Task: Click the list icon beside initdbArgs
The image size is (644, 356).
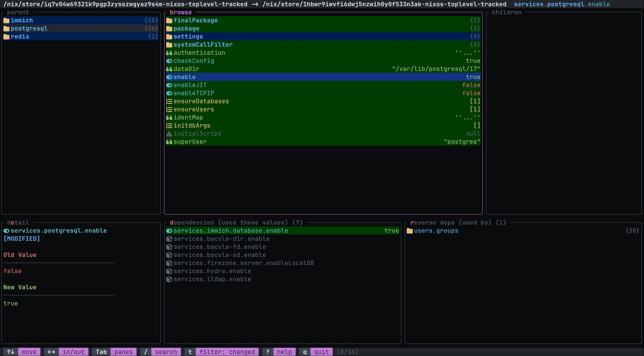Action: click(x=169, y=125)
